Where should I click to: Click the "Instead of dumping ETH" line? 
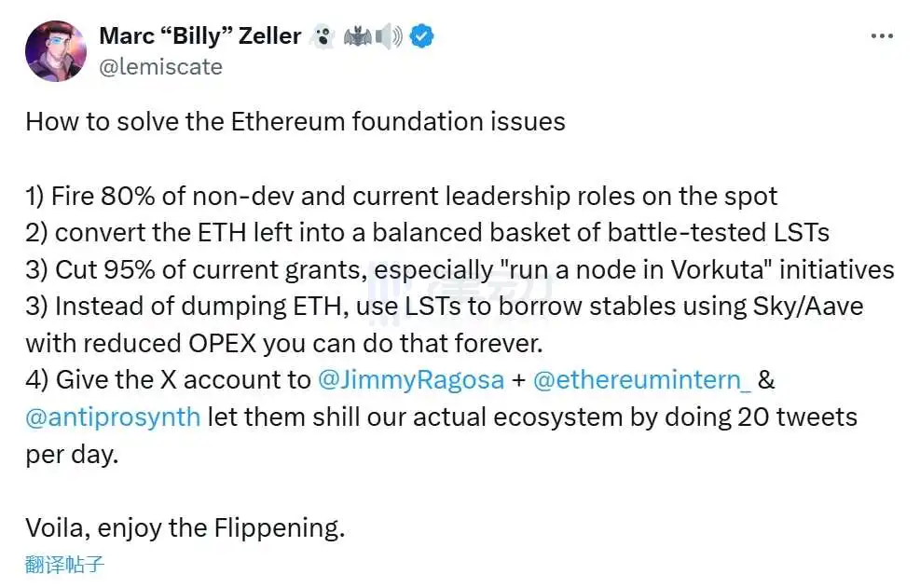tap(445, 307)
